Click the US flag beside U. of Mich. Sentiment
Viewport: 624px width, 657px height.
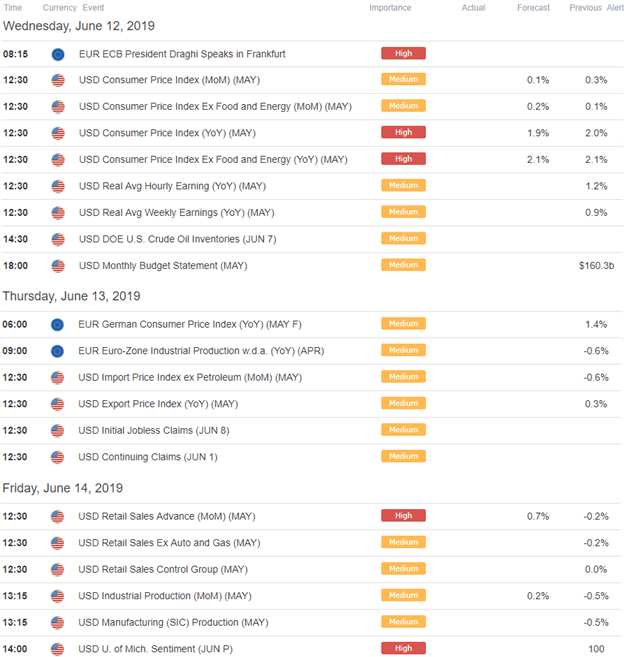57,649
